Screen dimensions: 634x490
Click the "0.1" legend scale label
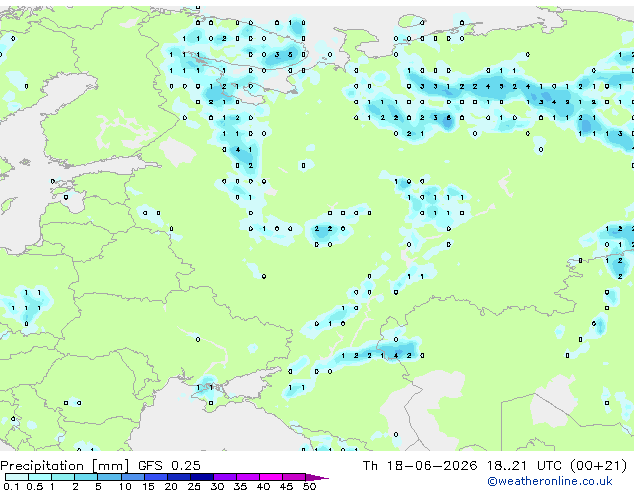point(11,486)
